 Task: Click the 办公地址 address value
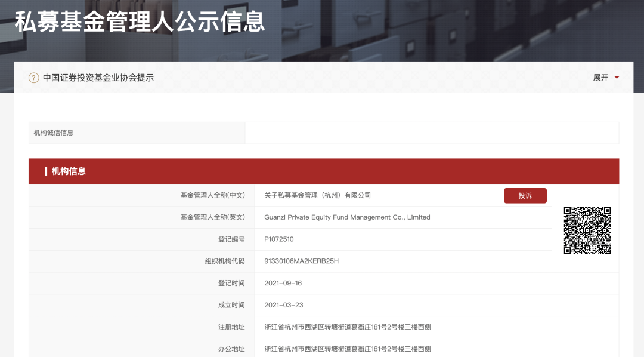click(348, 349)
